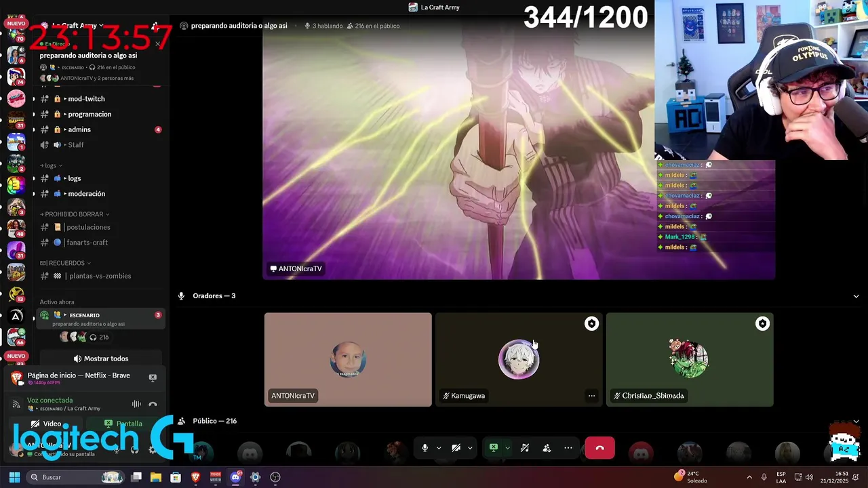The image size is (868, 488).
Task: Collapse the Oradores section chevron
Action: pos(856,296)
